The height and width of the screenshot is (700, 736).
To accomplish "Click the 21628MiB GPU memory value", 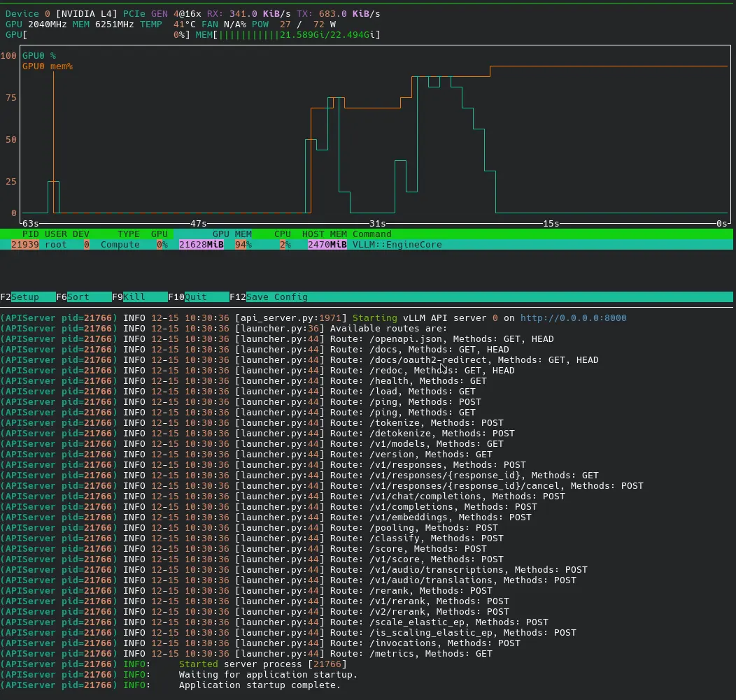I will coord(201,245).
